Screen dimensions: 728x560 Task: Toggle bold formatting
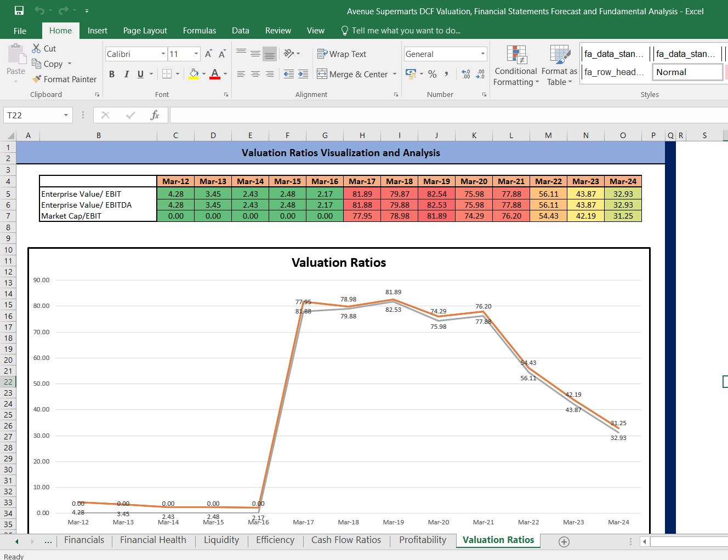[x=112, y=74]
